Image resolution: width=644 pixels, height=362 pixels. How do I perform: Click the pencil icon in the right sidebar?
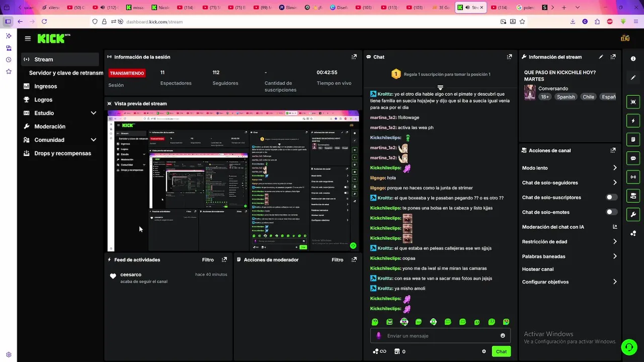tap(633, 77)
